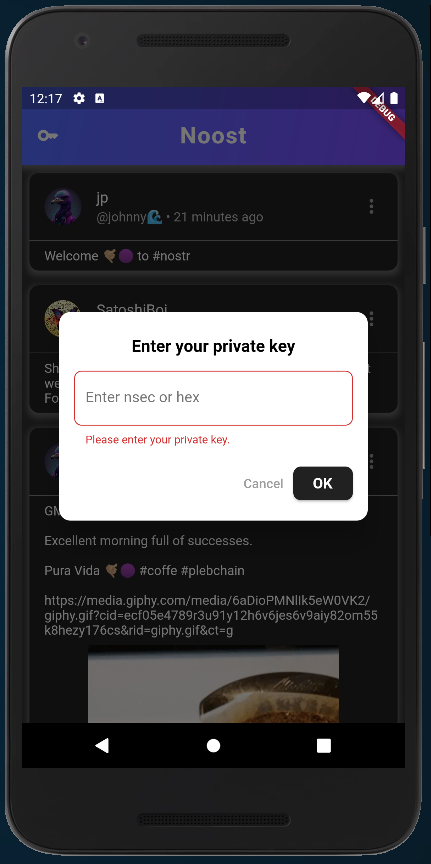Tap the Android back navigation button
The width and height of the screenshot is (431, 864).
click(x=102, y=746)
